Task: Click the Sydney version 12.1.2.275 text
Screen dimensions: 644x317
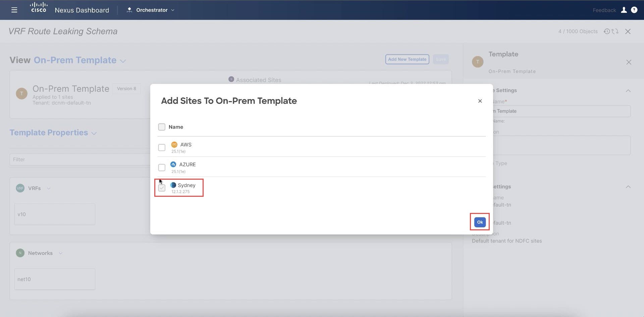Action: coord(180,192)
